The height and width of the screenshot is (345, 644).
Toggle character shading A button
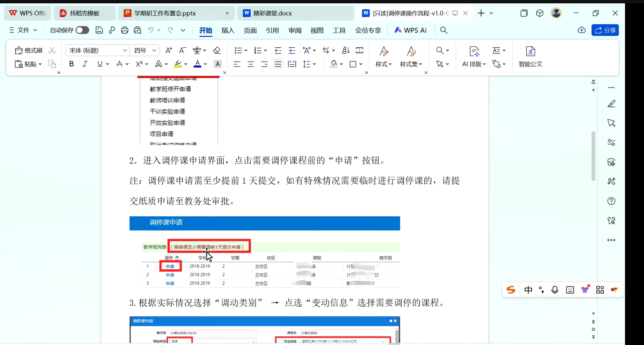pos(218,64)
